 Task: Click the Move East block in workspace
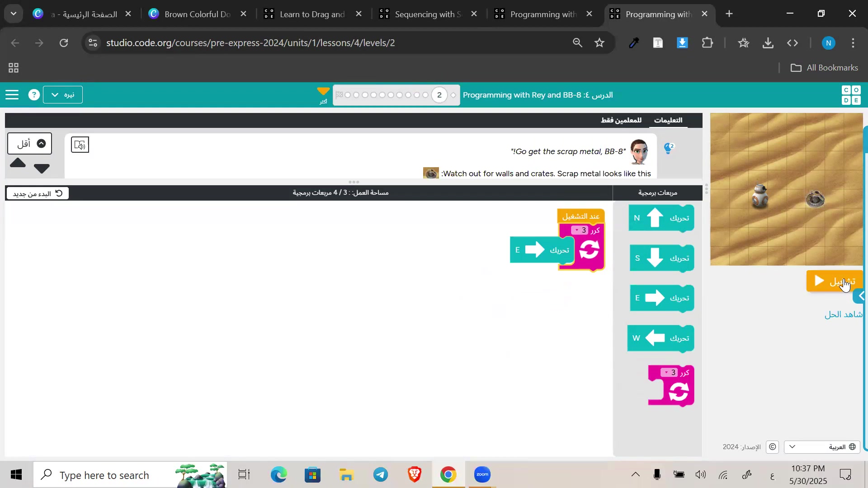tap(542, 250)
